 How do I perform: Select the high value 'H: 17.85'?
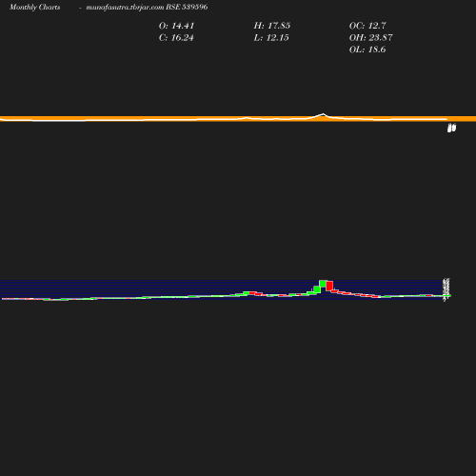point(272,26)
